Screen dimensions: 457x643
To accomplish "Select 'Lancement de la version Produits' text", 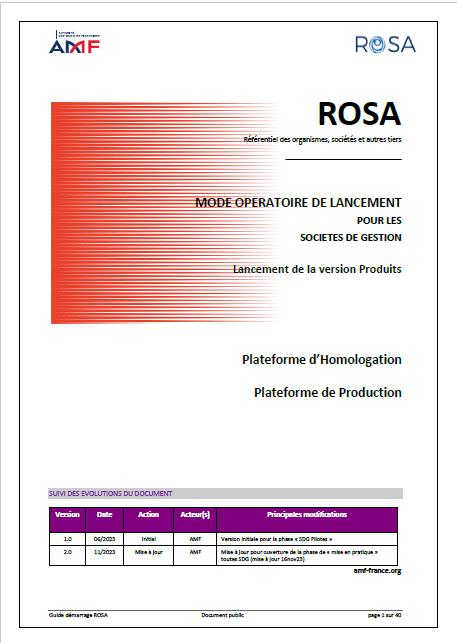I will pos(317,269).
